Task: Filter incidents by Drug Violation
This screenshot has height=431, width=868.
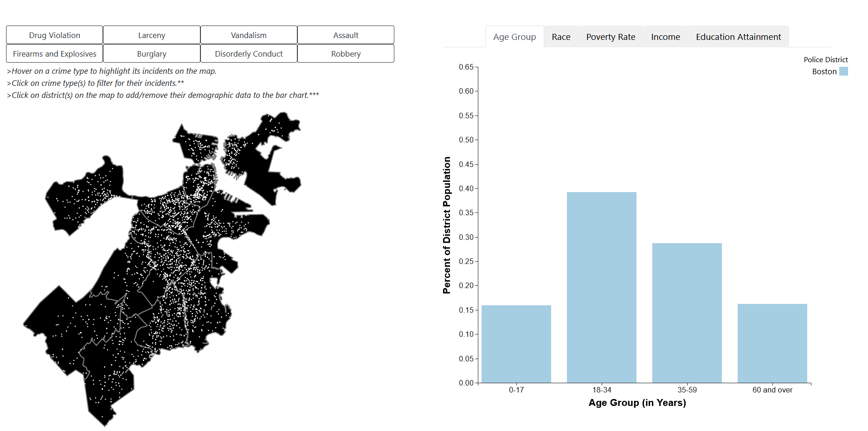Action: tap(54, 35)
